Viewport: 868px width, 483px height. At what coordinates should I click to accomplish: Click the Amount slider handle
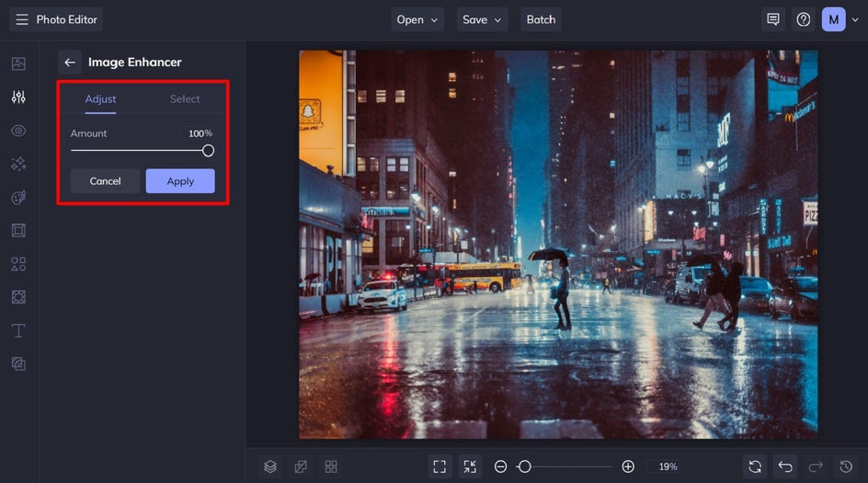coord(208,151)
